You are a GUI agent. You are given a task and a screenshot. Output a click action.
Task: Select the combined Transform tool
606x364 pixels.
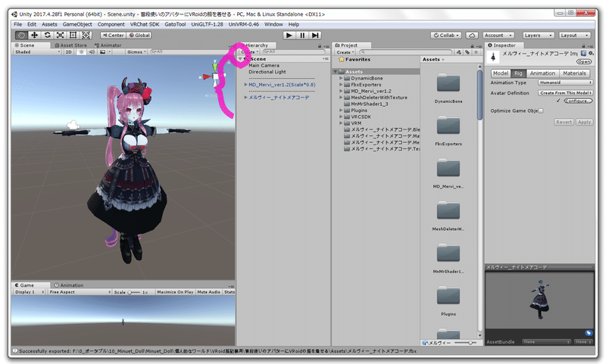point(86,35)
